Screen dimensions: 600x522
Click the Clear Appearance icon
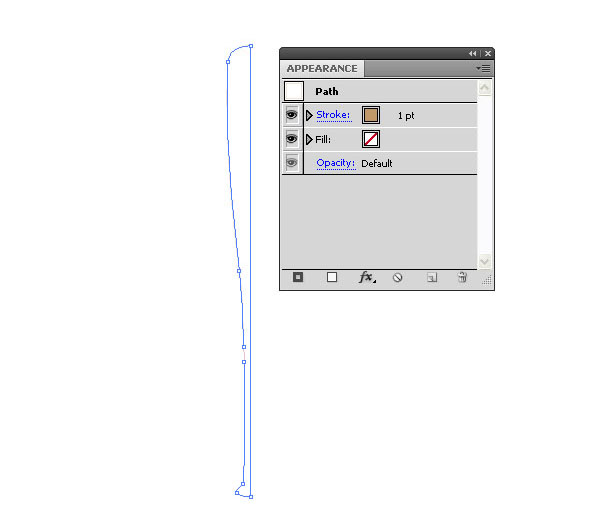(398, 277)
